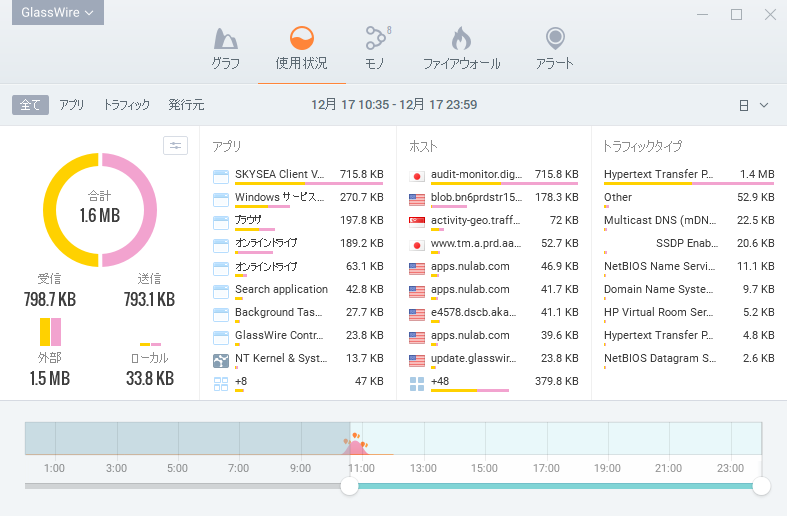
Task: Select the Other traffic type row
Action: tap(689, 199)
